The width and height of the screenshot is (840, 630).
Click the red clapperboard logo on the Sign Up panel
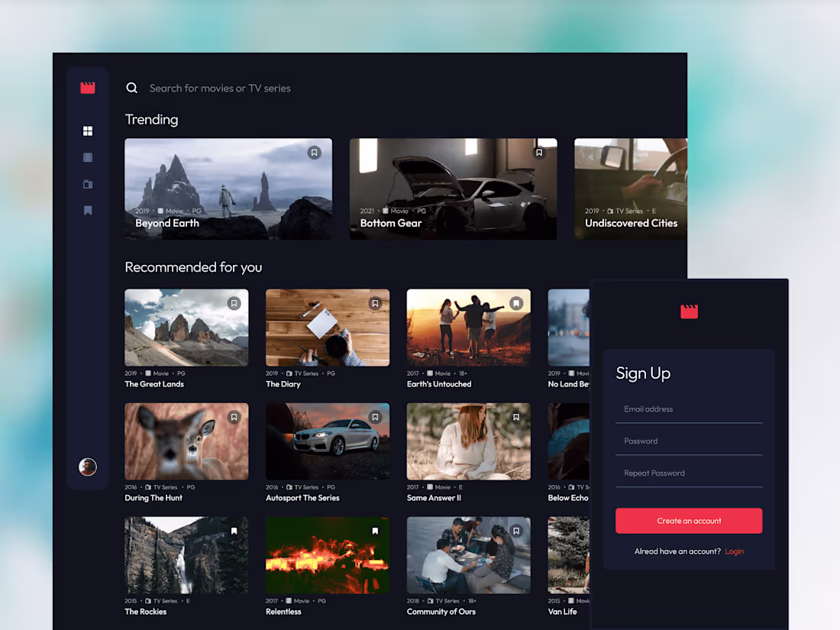(689, 312)
